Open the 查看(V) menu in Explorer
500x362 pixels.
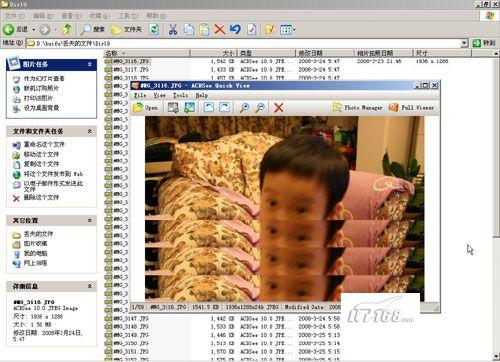[71, 16]
